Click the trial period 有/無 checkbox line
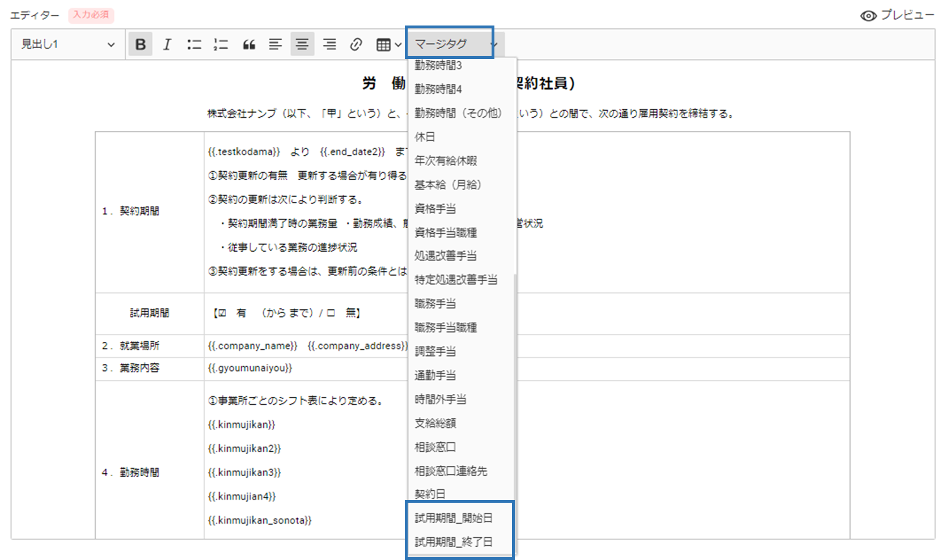The height and width of the screenshot is (560, 948). [x=287, y=313]
